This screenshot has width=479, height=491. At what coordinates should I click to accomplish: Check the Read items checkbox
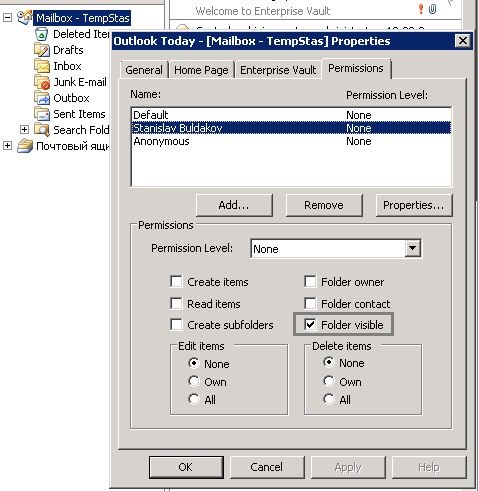(x=176, y=303)
